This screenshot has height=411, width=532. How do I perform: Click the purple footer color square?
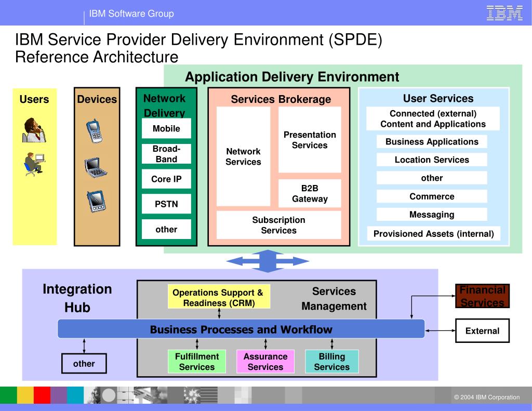pyautogui.click(x=59, y=395)
